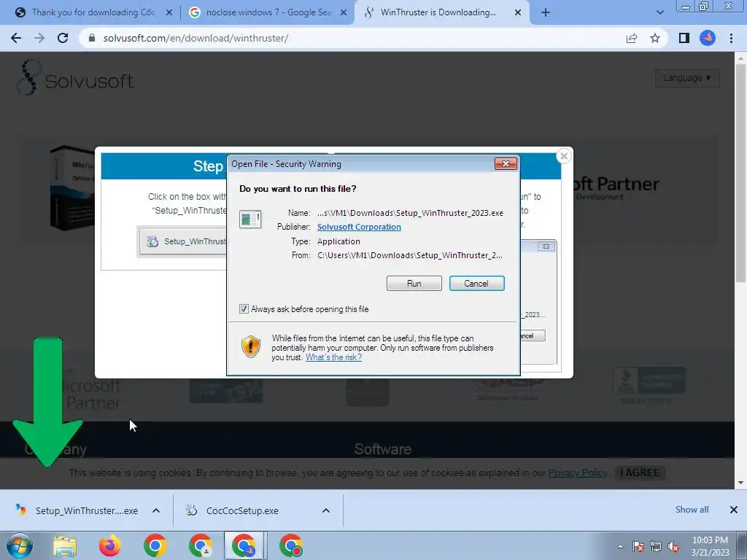Open the last Chrome taskbar icon with red badge

click(x=290, y=546)
